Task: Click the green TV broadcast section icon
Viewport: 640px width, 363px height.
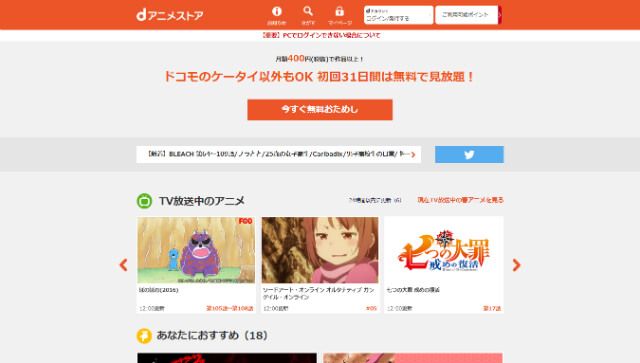Action: coord(144,201)
